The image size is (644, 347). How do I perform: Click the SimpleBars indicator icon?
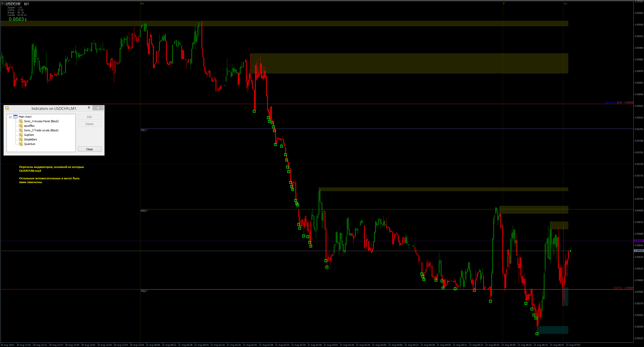click(x=21, y=139)
